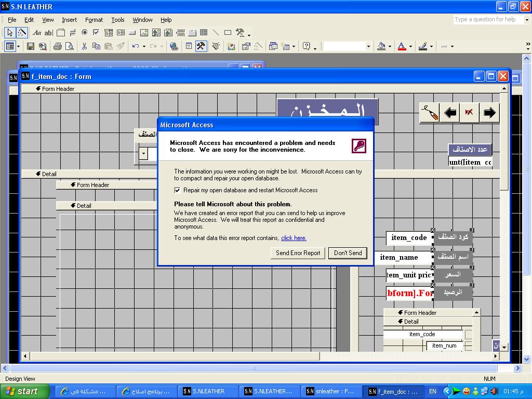Select the Bound Object Frame tool
Image resolution: width=532 pixels, height=399 pixels.
[x=168, y=33]
